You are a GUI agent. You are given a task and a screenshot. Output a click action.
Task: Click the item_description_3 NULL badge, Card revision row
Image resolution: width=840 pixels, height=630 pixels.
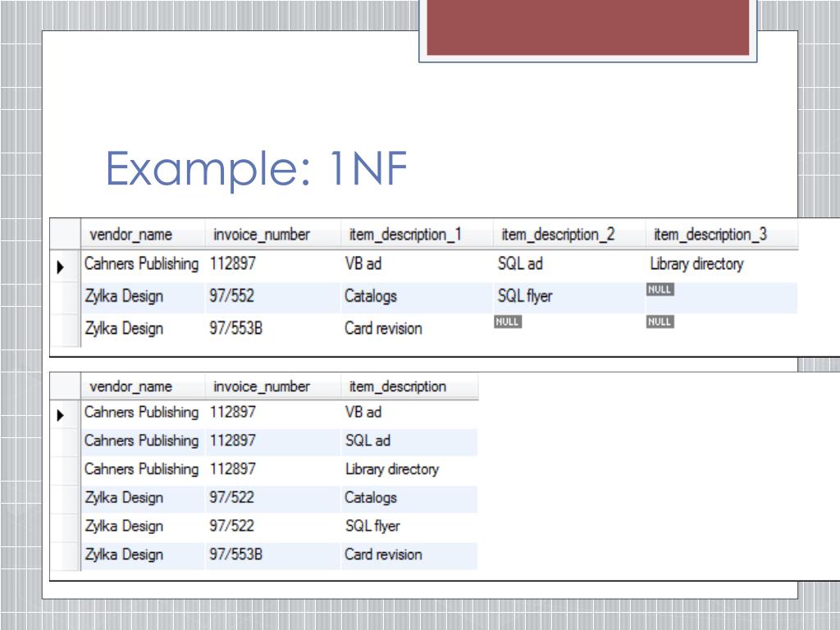pyautogui.click(x=660, y=322)
